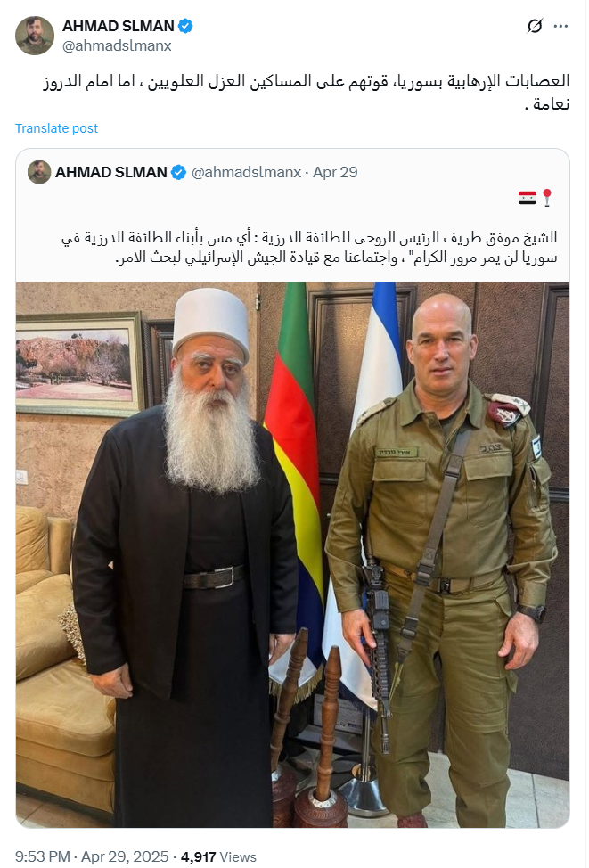Click the quoted post's small avatar
Viewport: 589px width, 868px height.
pos(39,172)
